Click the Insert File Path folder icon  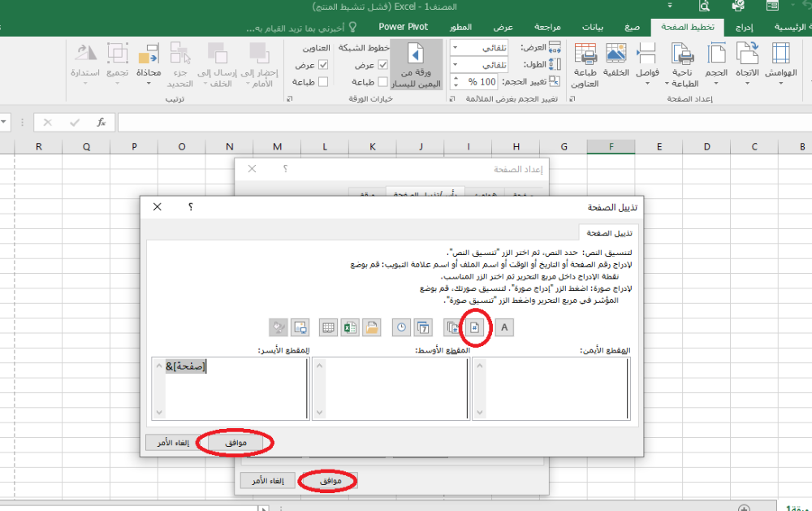click(372, 328)
